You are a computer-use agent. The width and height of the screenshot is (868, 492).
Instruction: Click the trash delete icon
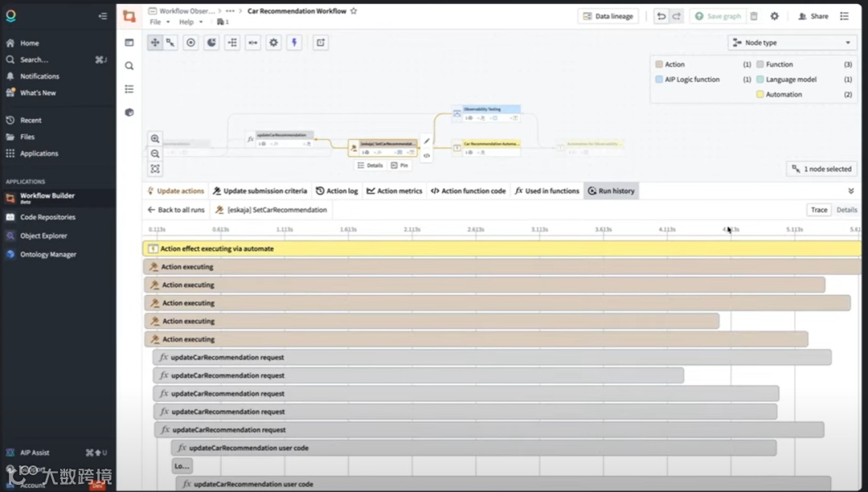click(x=754, y=16)
